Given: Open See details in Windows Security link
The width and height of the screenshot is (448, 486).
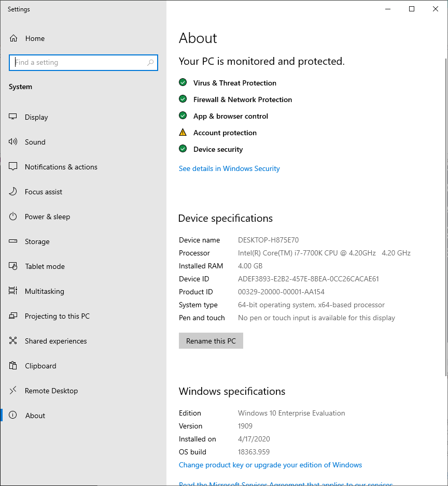Looking at the screenshot, I should click(x=229, y=168).
